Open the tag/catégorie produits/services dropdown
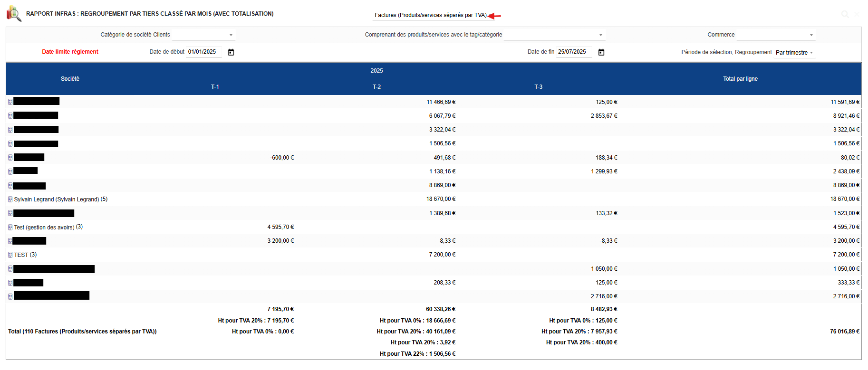This screenshot has height=370, width=868. coord(555,35)
